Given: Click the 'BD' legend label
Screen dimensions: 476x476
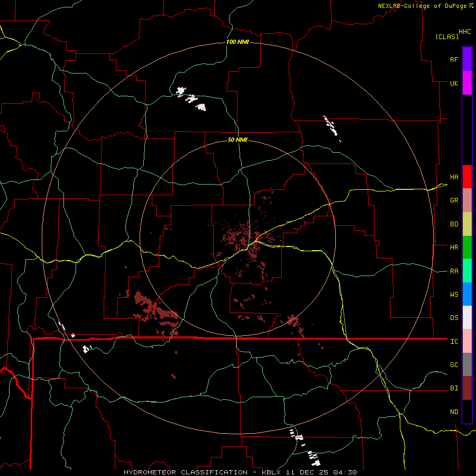Looking at the screenshot, I should pos(454,224).
